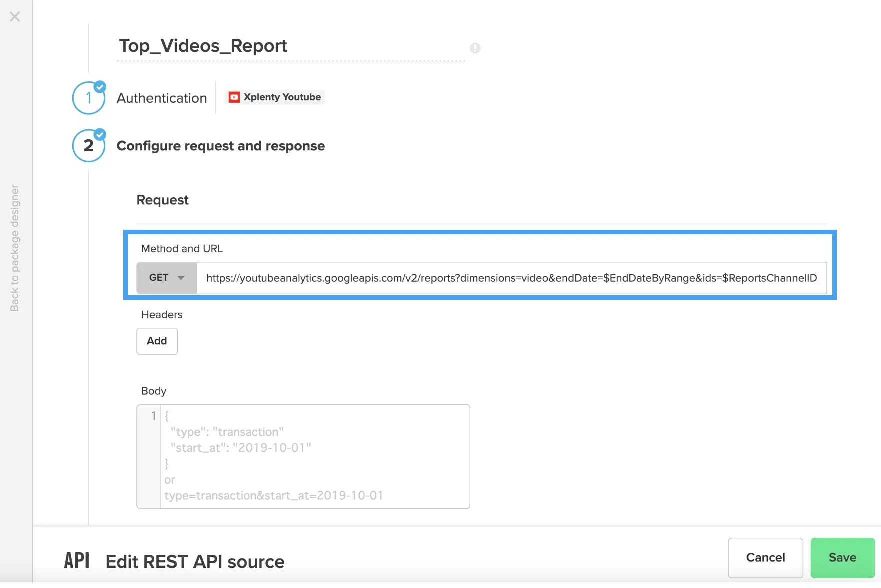Click the YouTube logo in connection tag
Screen dimensions: 881x588
click(234, 97)
